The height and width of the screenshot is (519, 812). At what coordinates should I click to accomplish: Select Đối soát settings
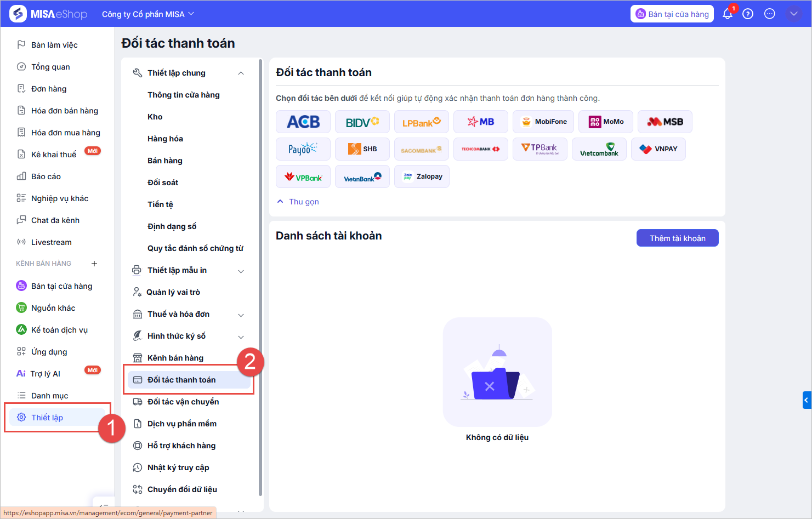(x=163, y=182)
